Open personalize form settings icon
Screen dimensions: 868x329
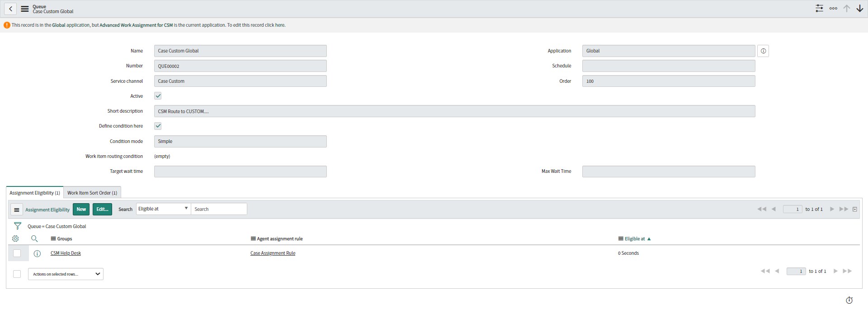pyautogui.click(x=819, y=9)
